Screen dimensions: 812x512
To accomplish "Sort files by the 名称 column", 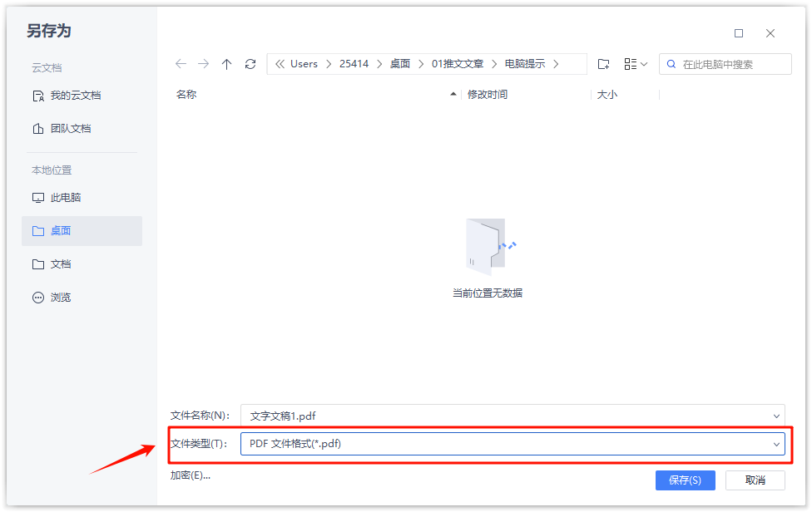I will coord(186,95).
